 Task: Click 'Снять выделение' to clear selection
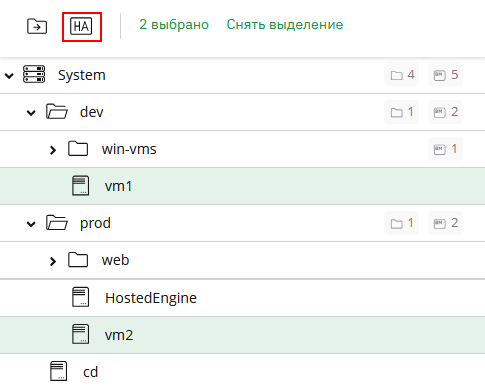(285, 25)
